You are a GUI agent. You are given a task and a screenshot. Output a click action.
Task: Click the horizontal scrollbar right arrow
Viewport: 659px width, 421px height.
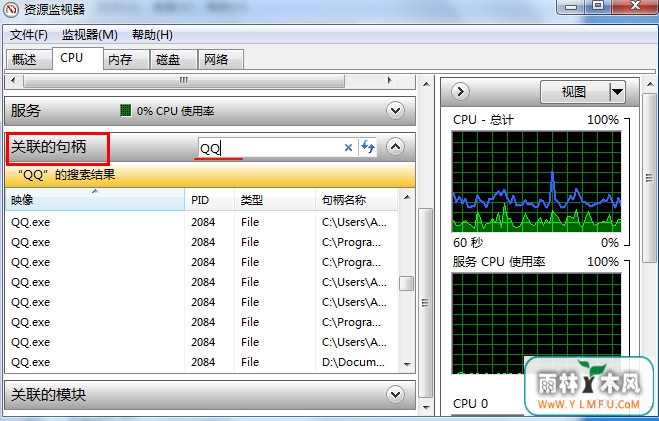tap(389, 80)
